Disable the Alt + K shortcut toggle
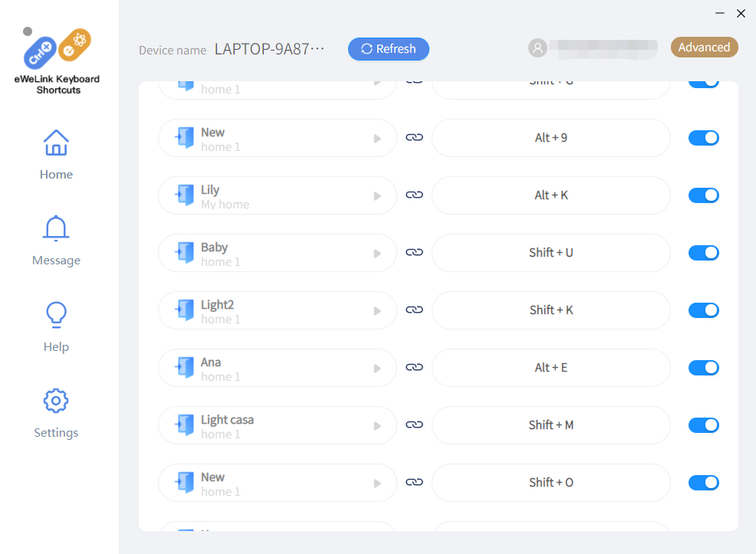Image resolution: width=756 pixels, height=554 pixels. [x=703, y=195]
